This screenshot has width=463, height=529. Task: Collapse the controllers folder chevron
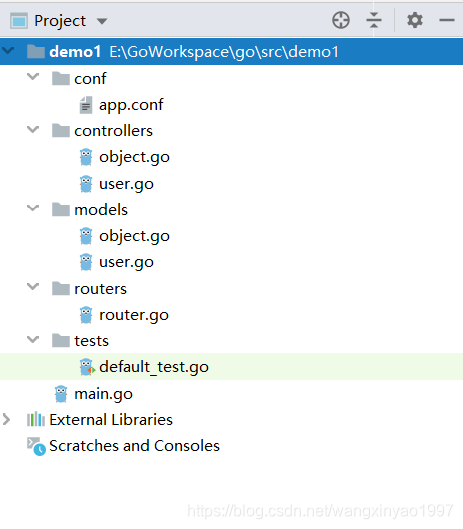point(33,130)
